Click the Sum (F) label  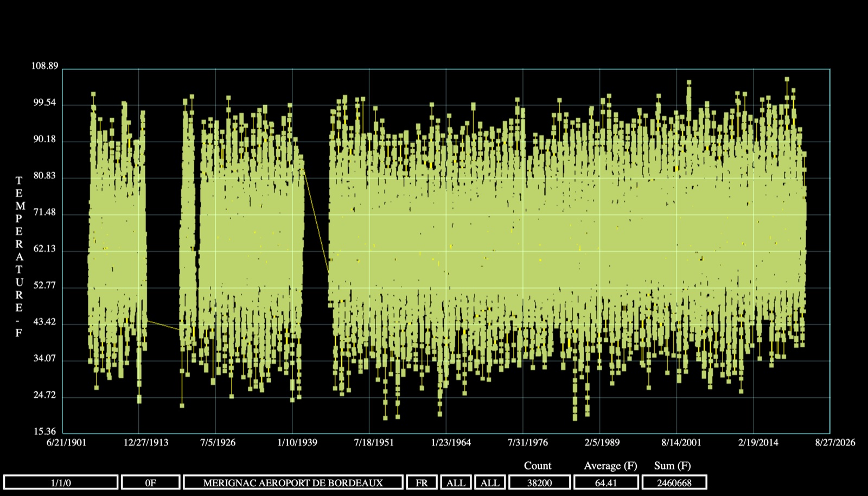coord(673,466)
